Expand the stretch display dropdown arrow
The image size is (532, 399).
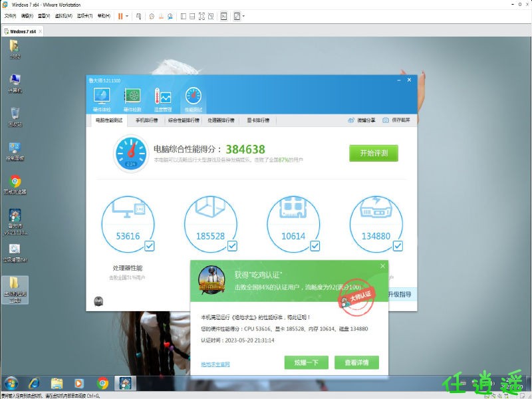(x=243, y=16)
